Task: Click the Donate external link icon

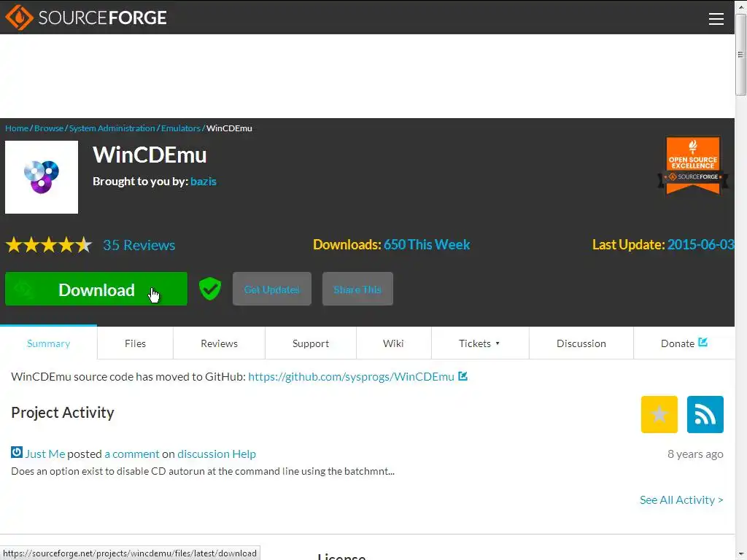Action: (x=703, y=342)
